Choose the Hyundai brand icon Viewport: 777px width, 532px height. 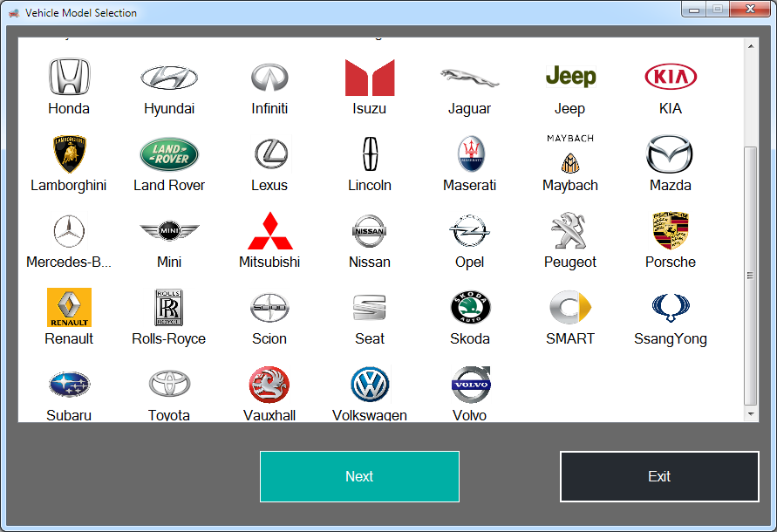(169, 78)
